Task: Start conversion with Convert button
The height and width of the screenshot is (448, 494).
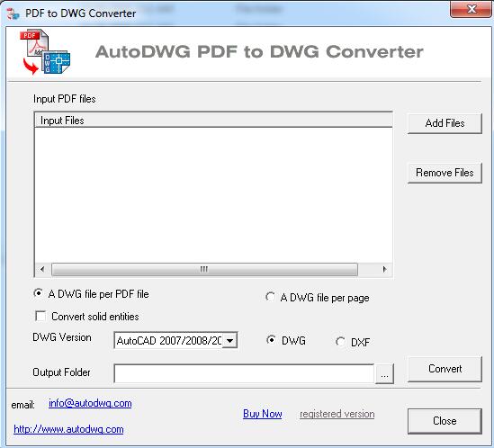Action: click(x=445, y=369)
